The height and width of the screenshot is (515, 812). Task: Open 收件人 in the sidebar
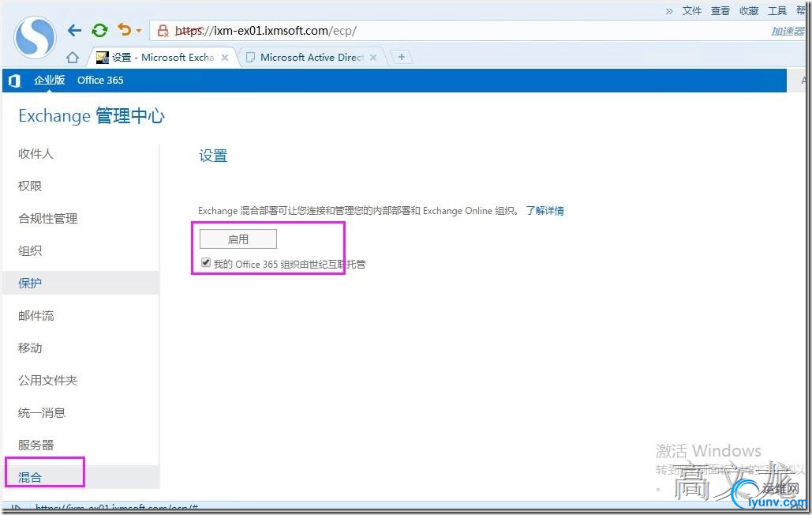pyautogui.click(x=36, y=154)
